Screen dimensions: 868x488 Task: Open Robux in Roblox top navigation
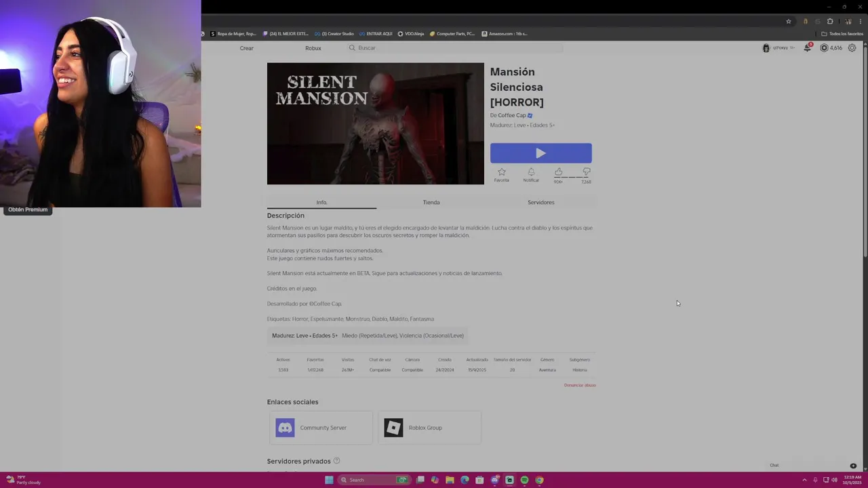tap(313, 48)
